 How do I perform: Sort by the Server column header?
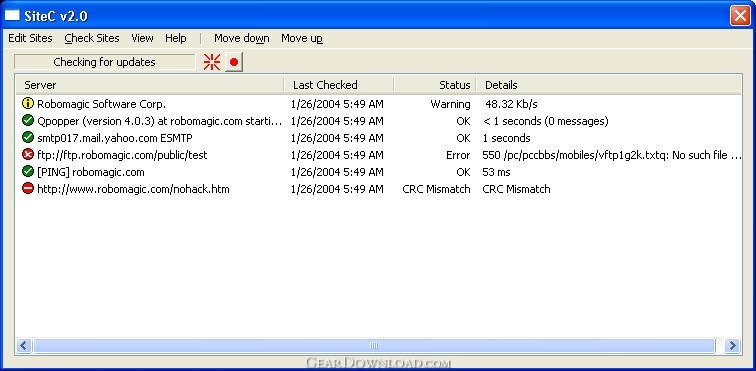click(x=149, y=85)
